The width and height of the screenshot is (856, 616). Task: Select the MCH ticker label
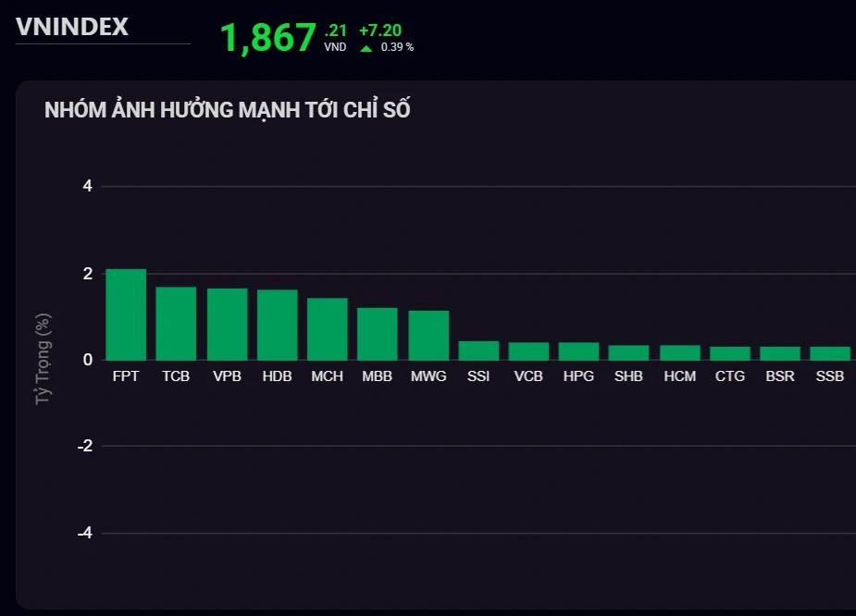pos(328,376)
